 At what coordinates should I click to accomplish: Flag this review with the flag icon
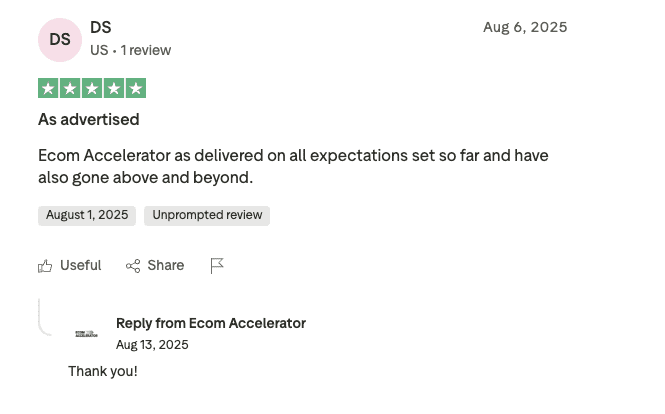coord(217,266)
